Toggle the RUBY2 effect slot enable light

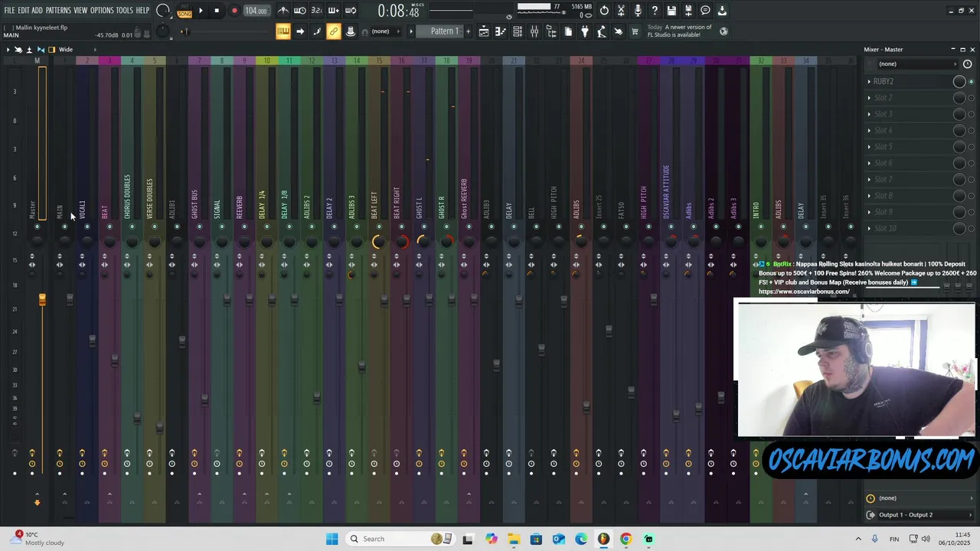[x=972, y=82]
